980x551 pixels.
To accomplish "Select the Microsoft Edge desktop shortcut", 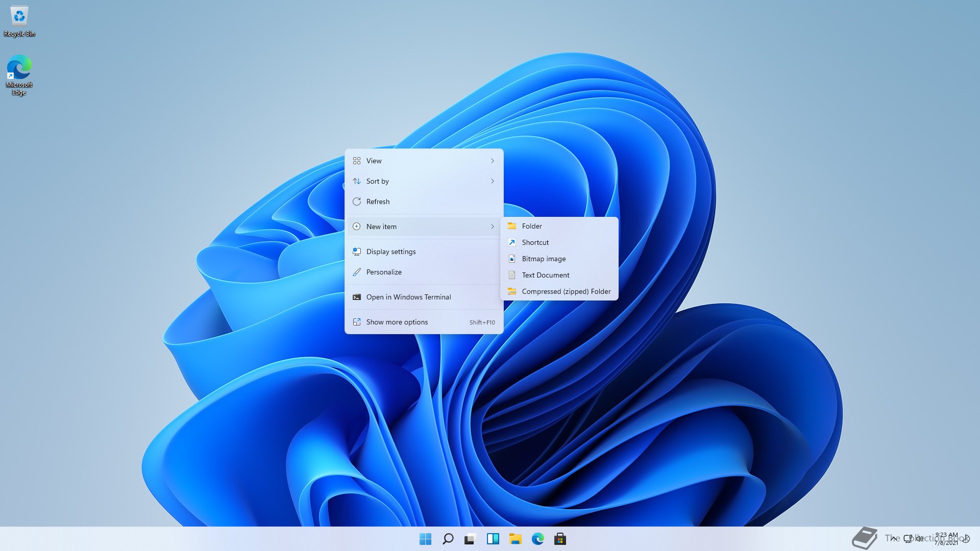I will (19, 75).
